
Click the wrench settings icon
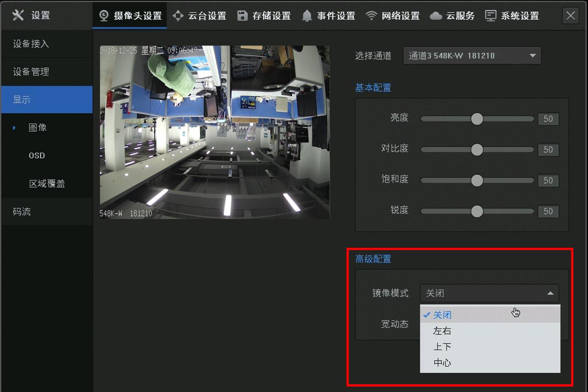click(x=18, y=15)
